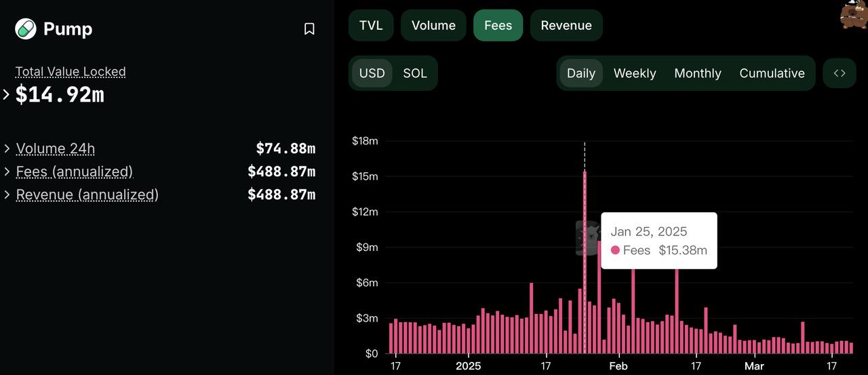Viewport: 868px width, 375px height.
Task: Switch to Weekly grouping
Action: (635, 73)
